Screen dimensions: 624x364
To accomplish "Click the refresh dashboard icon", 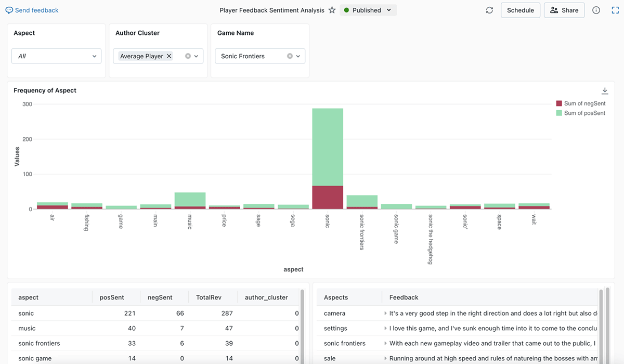I will coord(489,10).
